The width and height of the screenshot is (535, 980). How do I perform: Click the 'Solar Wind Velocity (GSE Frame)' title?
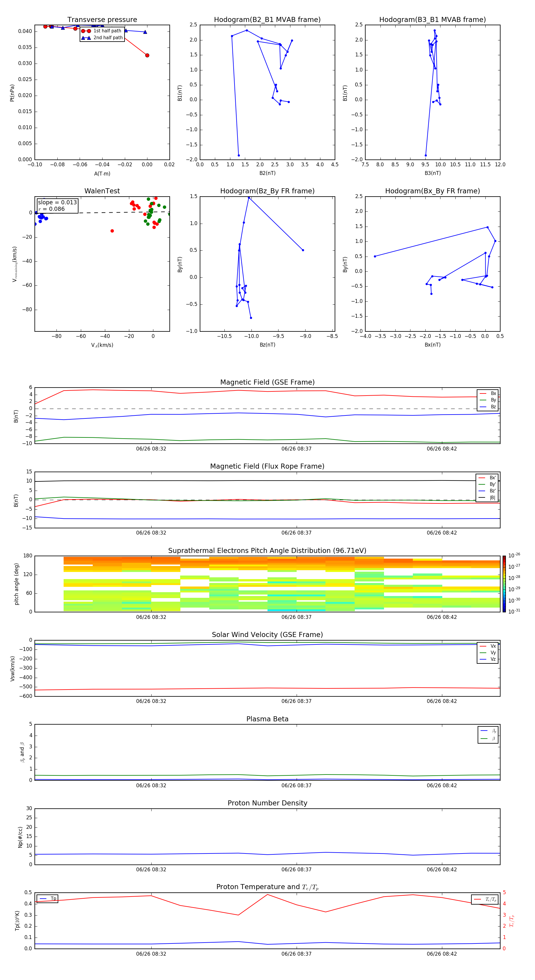[x=267, y=635]
